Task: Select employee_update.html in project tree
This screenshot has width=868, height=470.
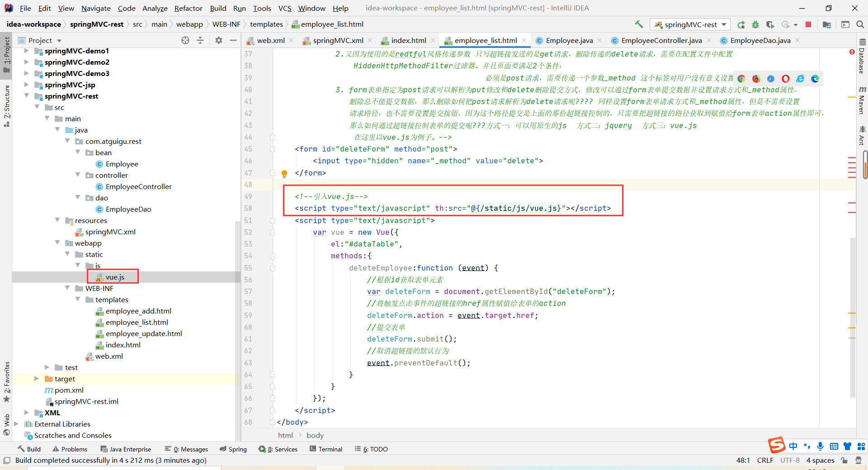Action: click(x=143, y=333)
